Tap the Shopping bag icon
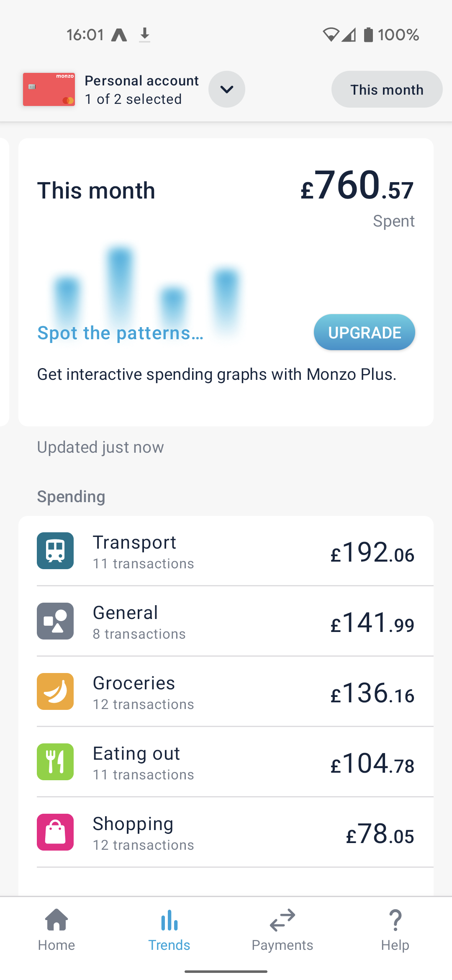The height and width of the screenshot is (980, 452). (55, 832)
